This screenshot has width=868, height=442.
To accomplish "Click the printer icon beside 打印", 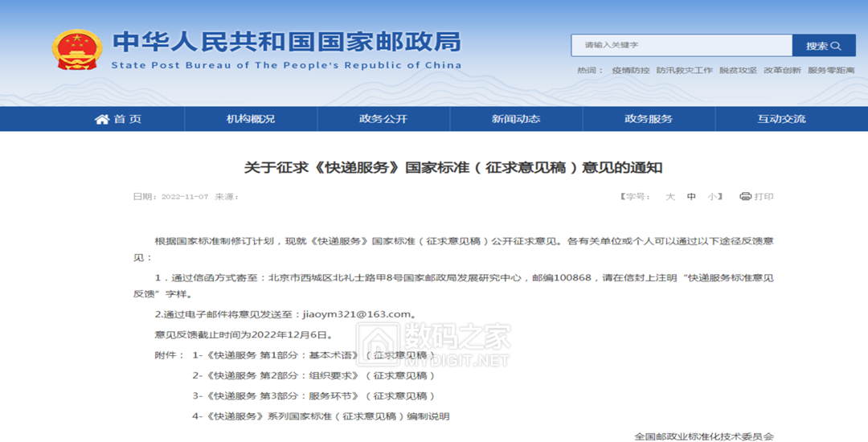I will tap(745, 197).
